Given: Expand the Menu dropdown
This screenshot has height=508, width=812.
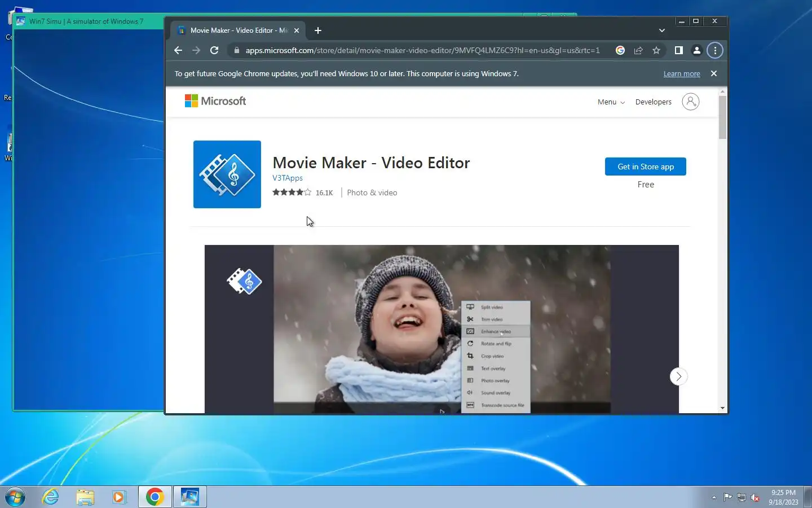Looking at the screenshot, I should coord(611,102).
